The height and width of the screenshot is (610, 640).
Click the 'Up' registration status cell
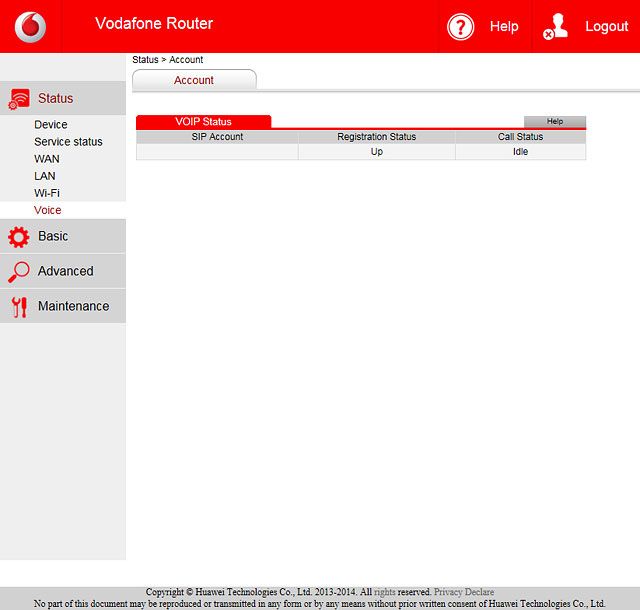coord(376,151)
